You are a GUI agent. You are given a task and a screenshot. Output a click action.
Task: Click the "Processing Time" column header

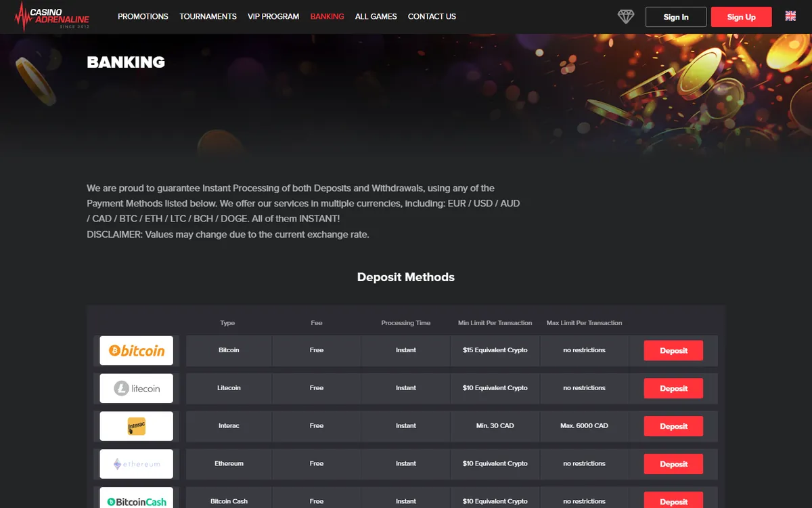pyautogui.click(x=406, y=323)
